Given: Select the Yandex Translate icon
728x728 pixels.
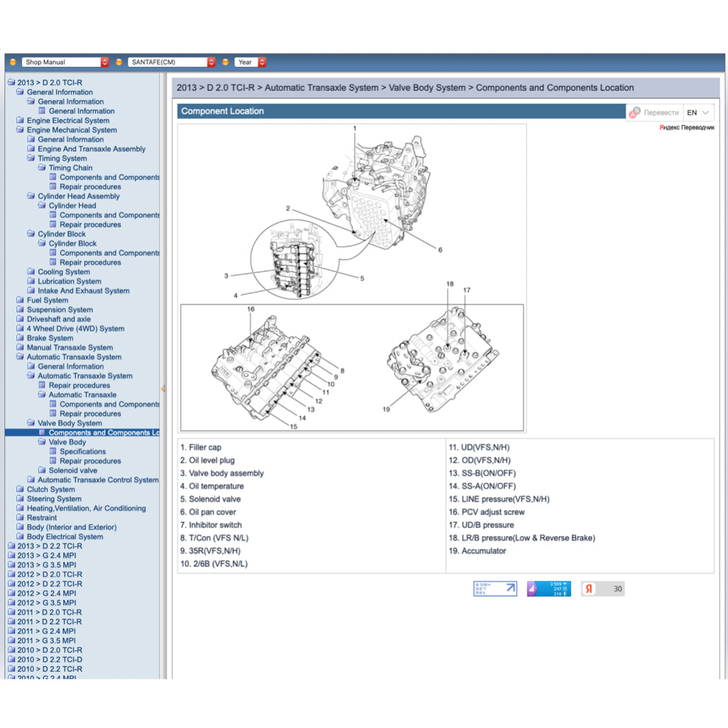Looking at the screenshot, I should point(633,112).
